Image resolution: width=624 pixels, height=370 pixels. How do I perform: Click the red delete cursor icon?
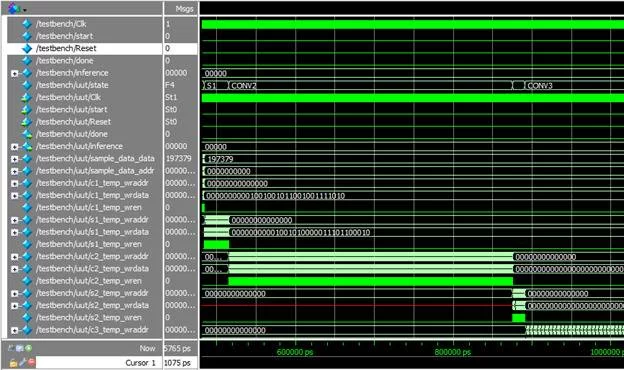point(31,362)
